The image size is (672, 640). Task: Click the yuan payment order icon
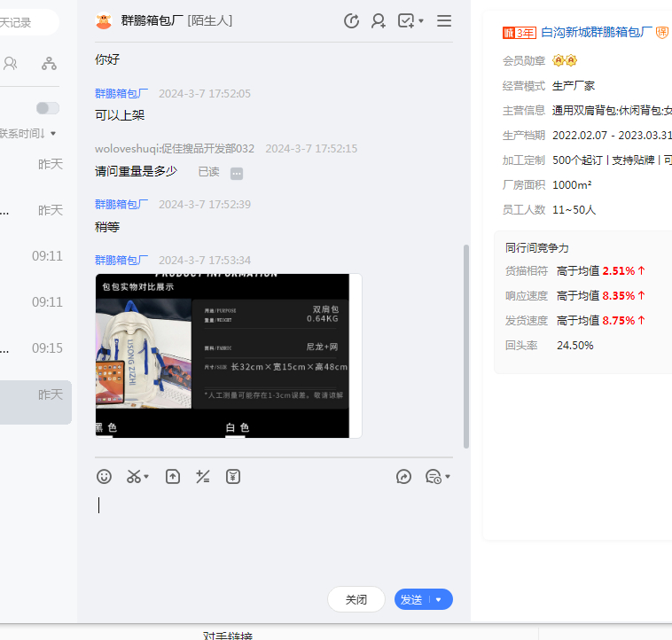tap(233, 477)
